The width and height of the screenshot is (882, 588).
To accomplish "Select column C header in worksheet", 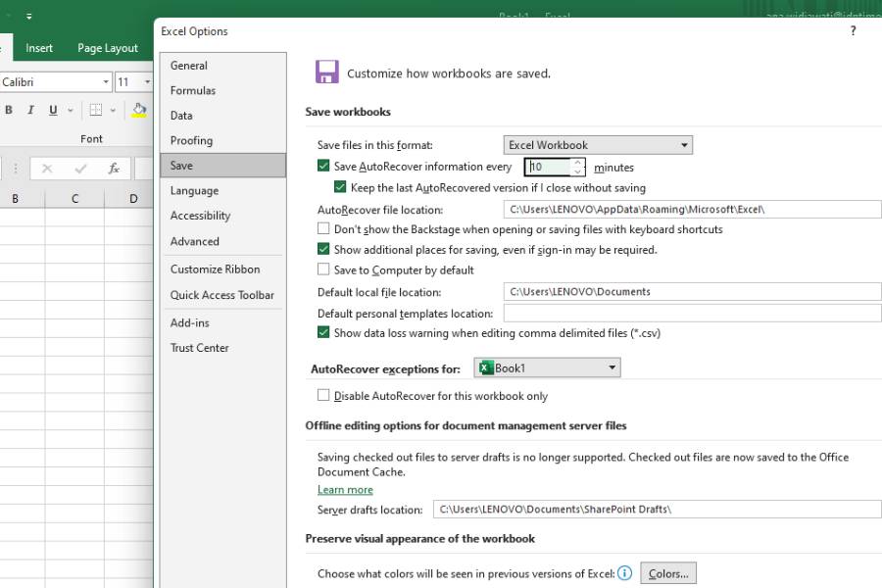I will pos(74,199).
